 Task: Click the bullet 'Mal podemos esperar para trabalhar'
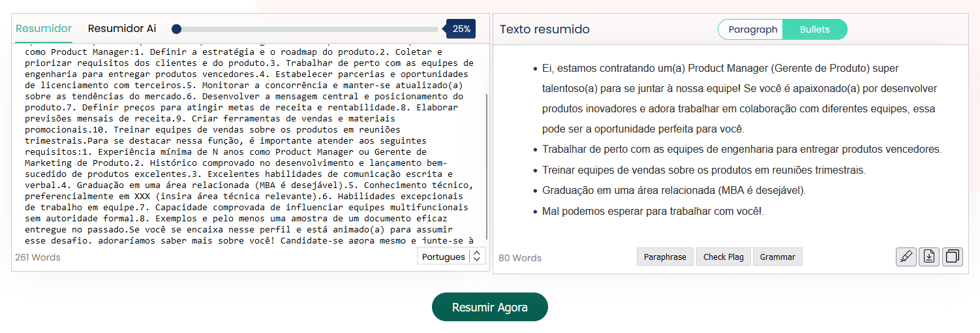tap(653, 212)
